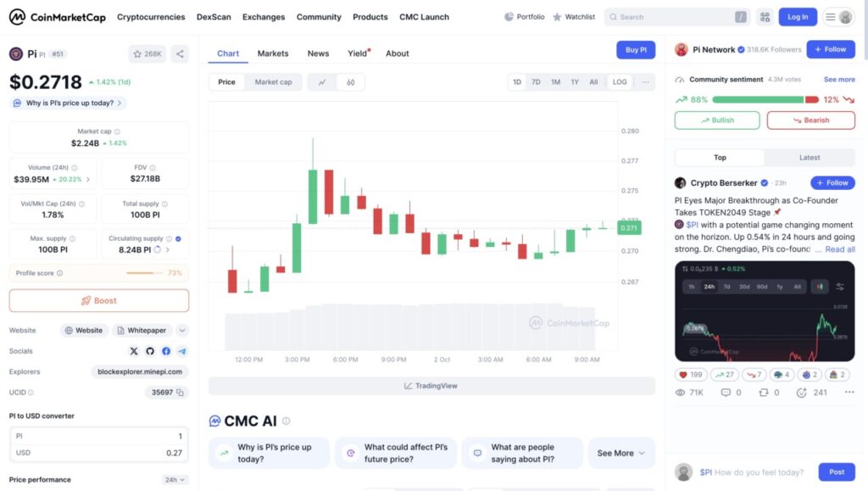Viewport: 868px width, 491px height.
Task: Focus the top Search field
Action: tap(674, 17)
